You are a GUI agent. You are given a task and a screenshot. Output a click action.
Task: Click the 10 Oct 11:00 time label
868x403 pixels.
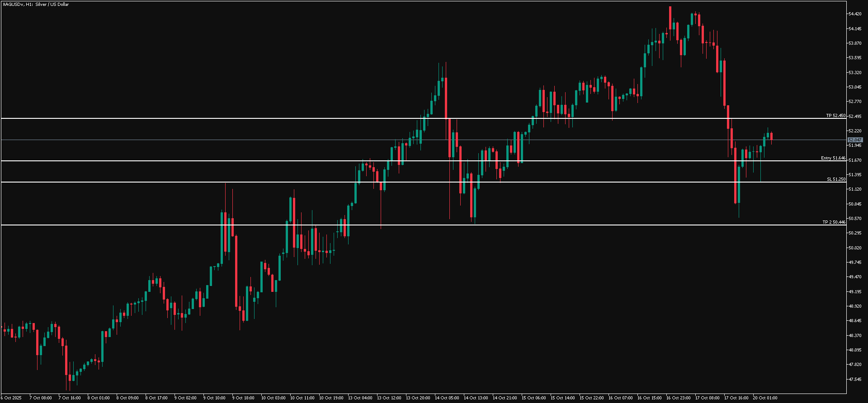pos(302,398)
